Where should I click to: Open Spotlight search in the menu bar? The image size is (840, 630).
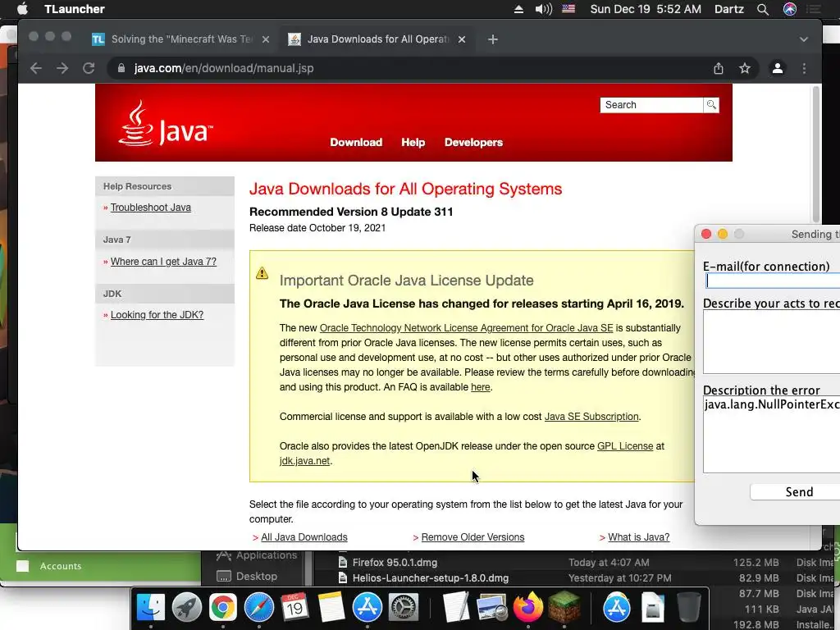click(763, 9)
